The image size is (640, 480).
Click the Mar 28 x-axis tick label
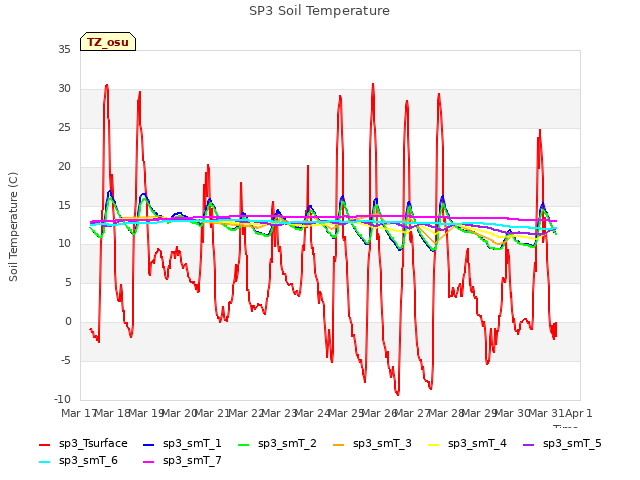pos(446,413)
